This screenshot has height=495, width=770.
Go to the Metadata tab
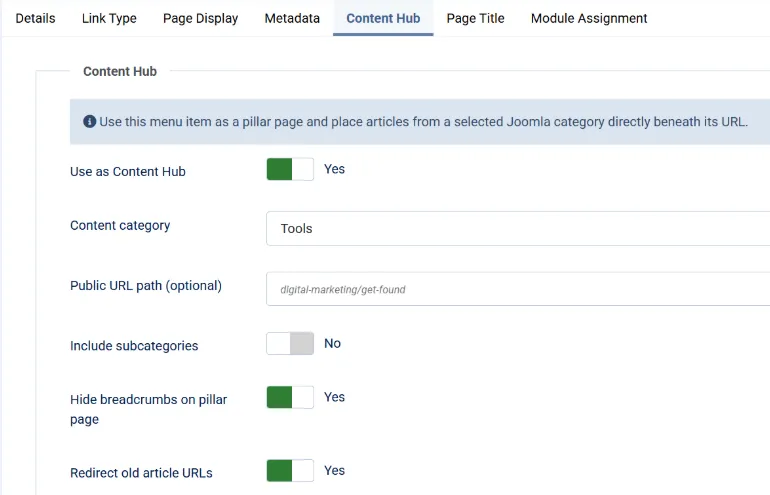[x=292, y=18]
